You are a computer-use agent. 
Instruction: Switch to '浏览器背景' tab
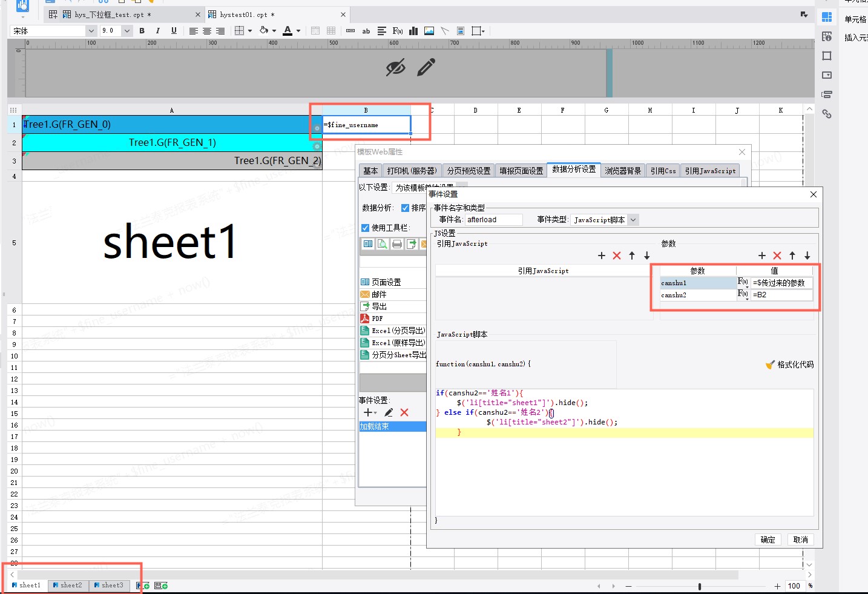(x=623, y=171)
